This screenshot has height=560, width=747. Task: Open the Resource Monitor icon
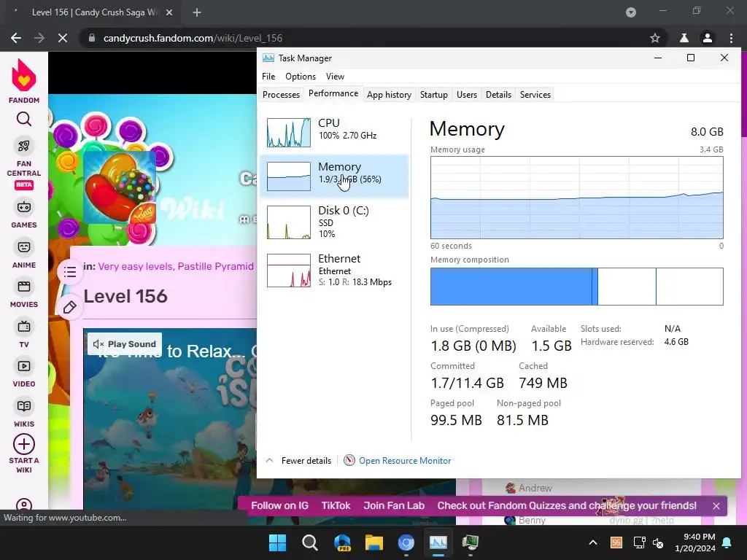point(349,460)
